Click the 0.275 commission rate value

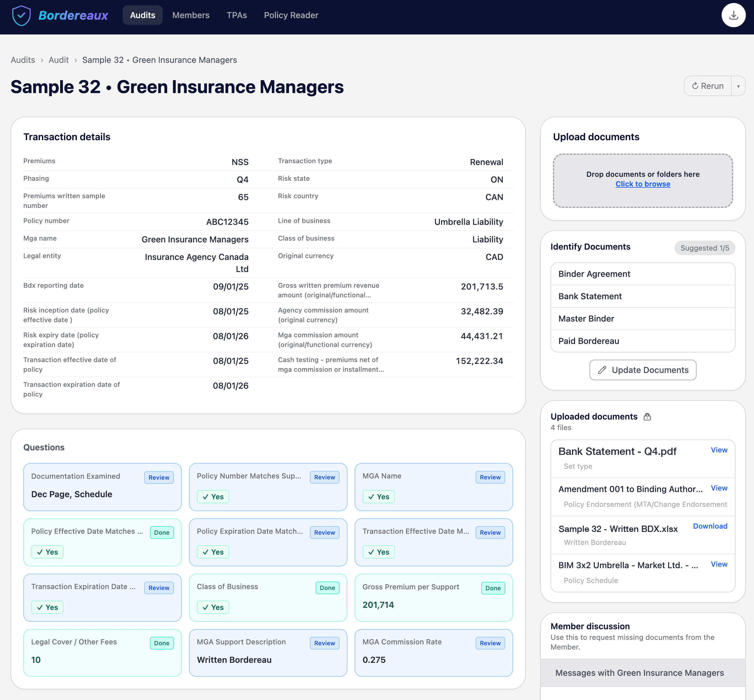click(x=374, y=660)
